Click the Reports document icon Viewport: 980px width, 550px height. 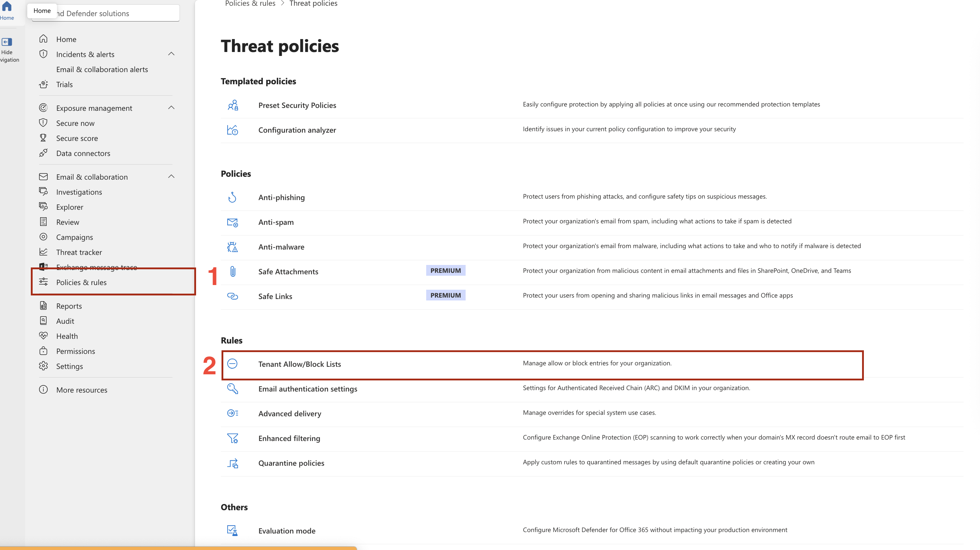(43, 305)
